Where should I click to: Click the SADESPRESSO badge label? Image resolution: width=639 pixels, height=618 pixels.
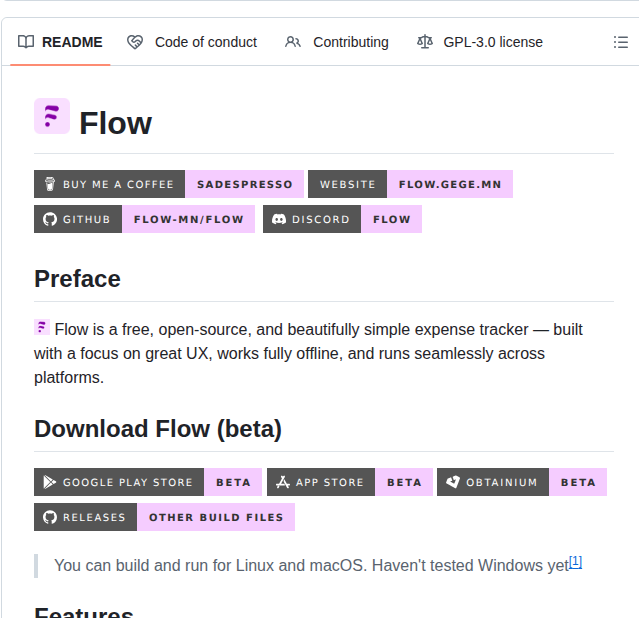click(x=245, y=184)
